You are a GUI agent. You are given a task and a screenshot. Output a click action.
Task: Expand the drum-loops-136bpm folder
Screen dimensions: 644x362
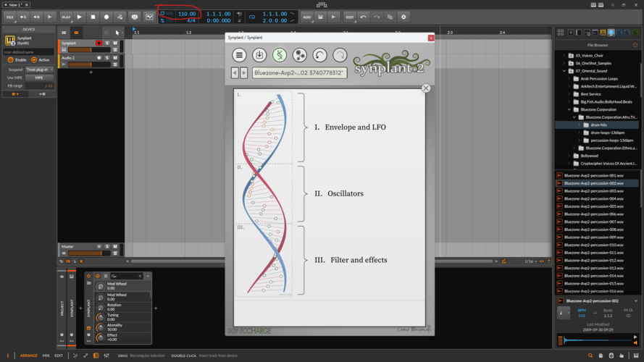[580, 132]
